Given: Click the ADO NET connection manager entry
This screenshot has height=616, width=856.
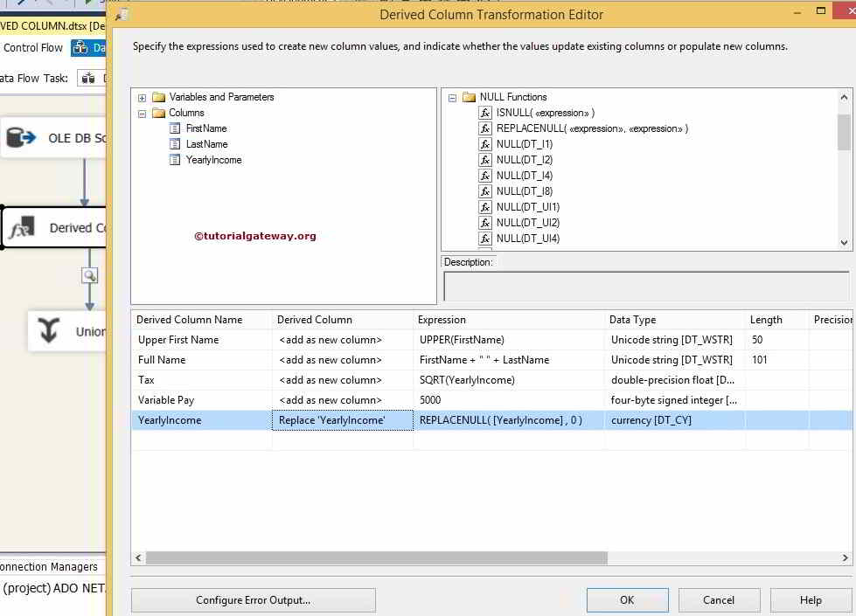Looking at the screenshot, I should tap(53, 588).
